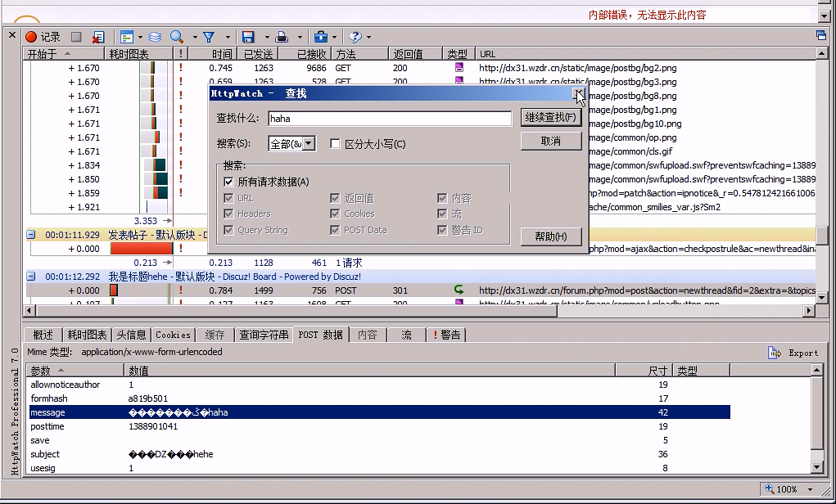Click the red Record (记录) button
Screen dimensions: 836x504
43,37
